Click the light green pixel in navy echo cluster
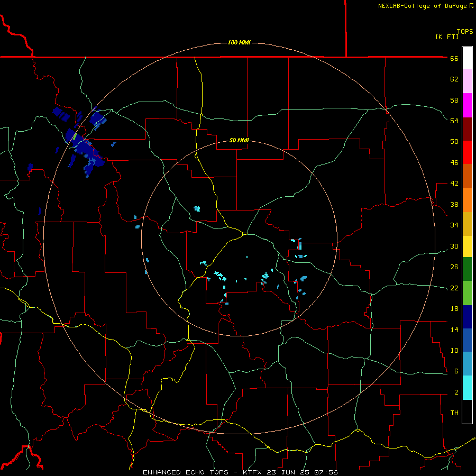This screenshot has height=476, width=476. pos(75,136)
